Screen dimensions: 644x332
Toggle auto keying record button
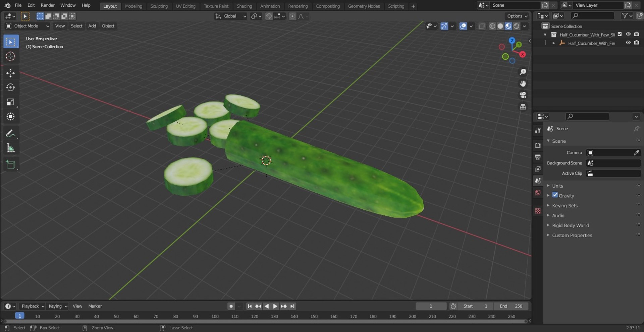pos(231,306)
